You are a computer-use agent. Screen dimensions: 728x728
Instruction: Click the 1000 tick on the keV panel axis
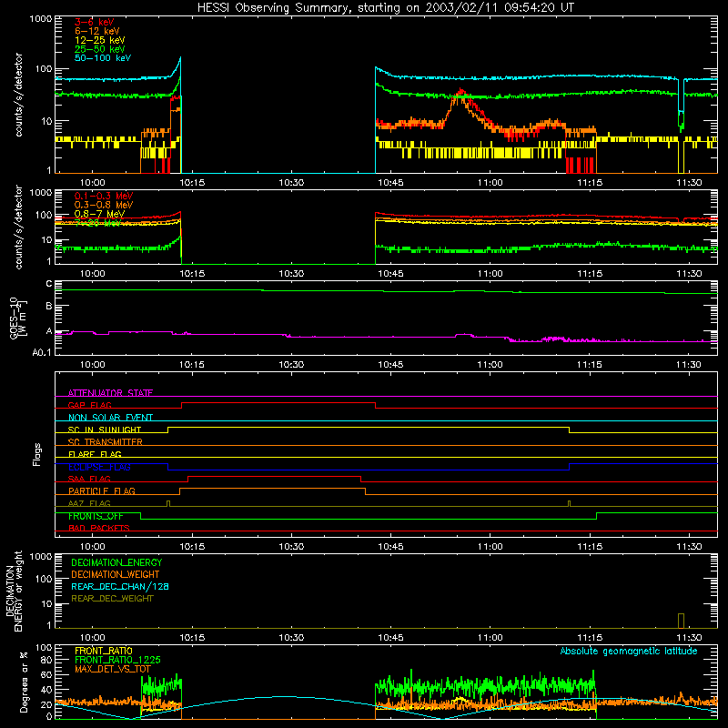pyautogui.click(x=41, y=19)
